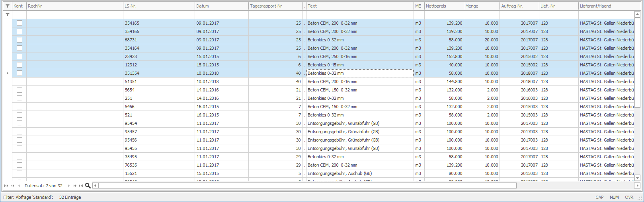Click filter row field under RechNr

[75, 15]
